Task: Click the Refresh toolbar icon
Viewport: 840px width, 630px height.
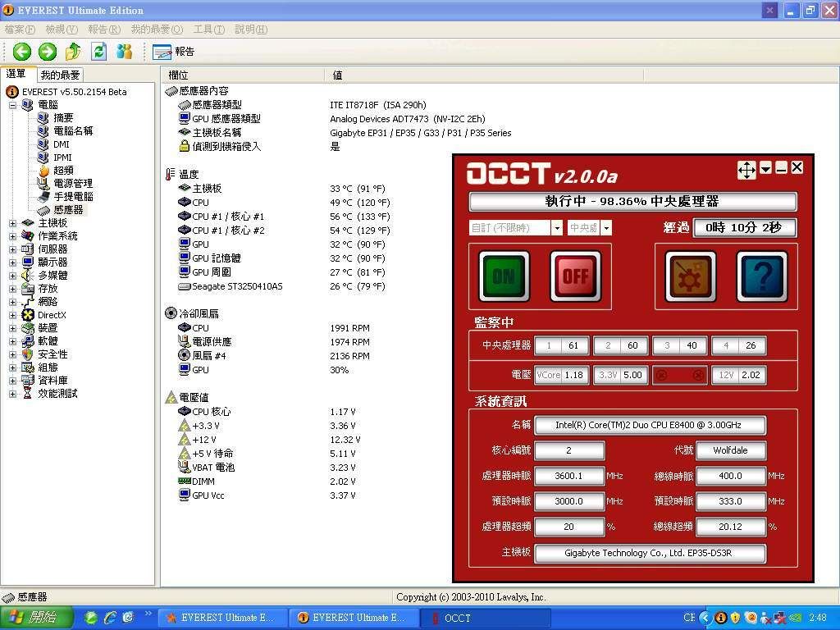Action: tap(98, 52)
